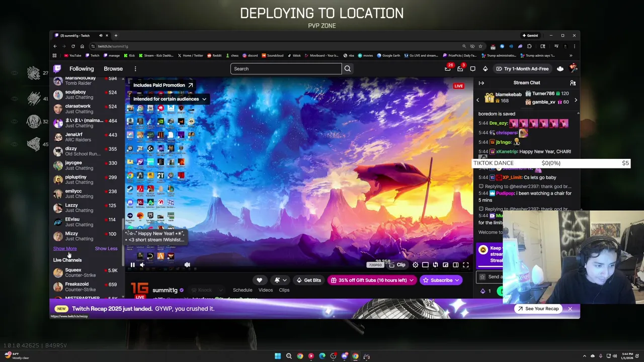The image size is (644, 362).
Task: Click See Your Recap button
Action: (537, 309)
